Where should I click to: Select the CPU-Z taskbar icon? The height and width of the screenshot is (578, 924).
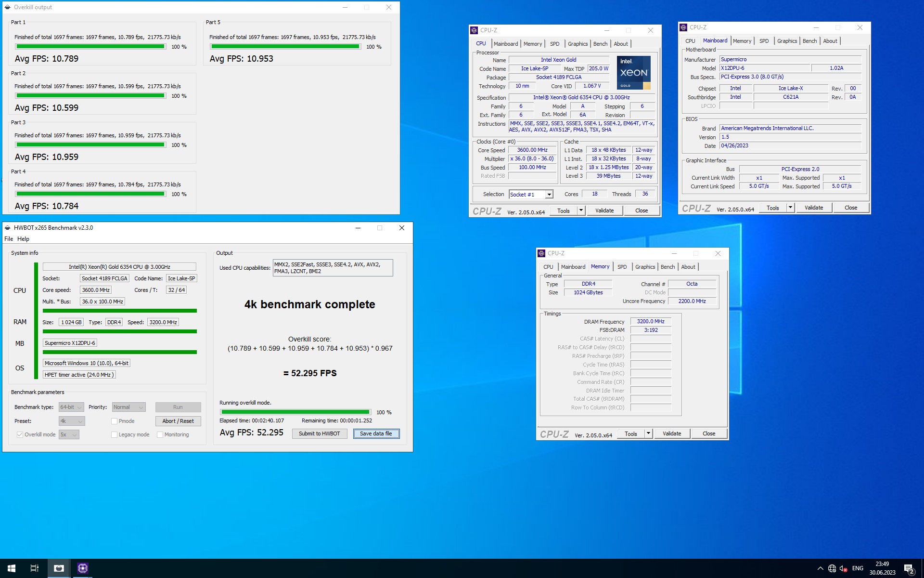[x=83, y=568]
